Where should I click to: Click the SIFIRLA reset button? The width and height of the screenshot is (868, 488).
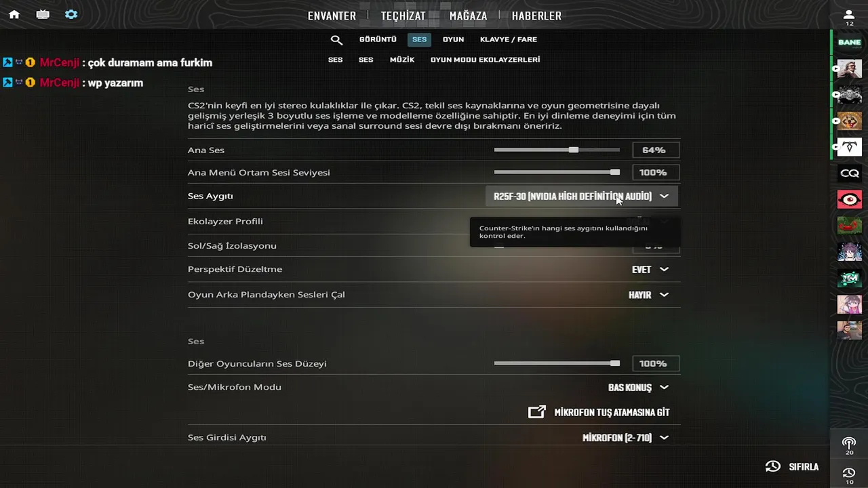tap(791, 466)
